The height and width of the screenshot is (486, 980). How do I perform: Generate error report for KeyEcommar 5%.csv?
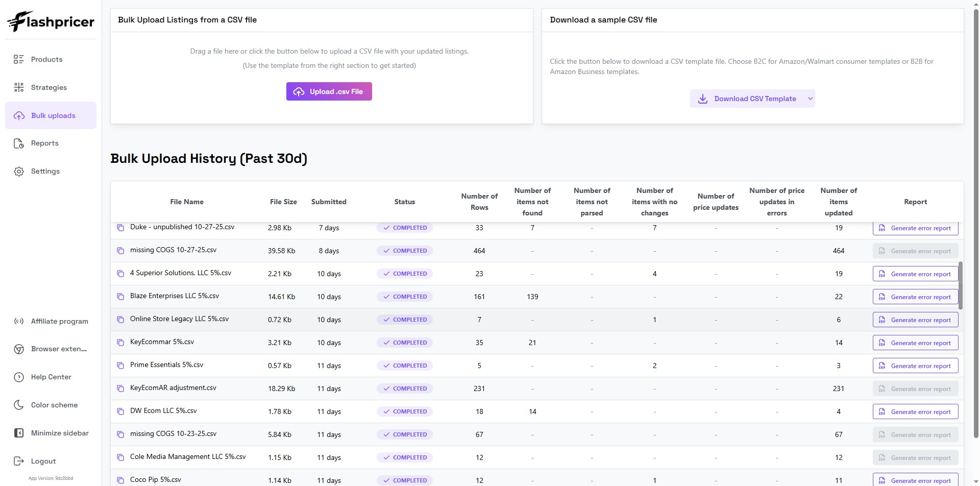coord(915,343)
